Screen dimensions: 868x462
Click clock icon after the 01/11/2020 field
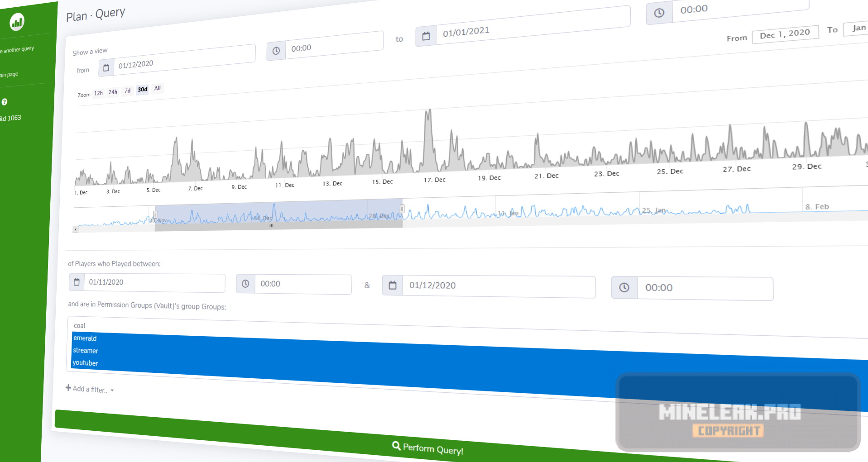point(245,284)
